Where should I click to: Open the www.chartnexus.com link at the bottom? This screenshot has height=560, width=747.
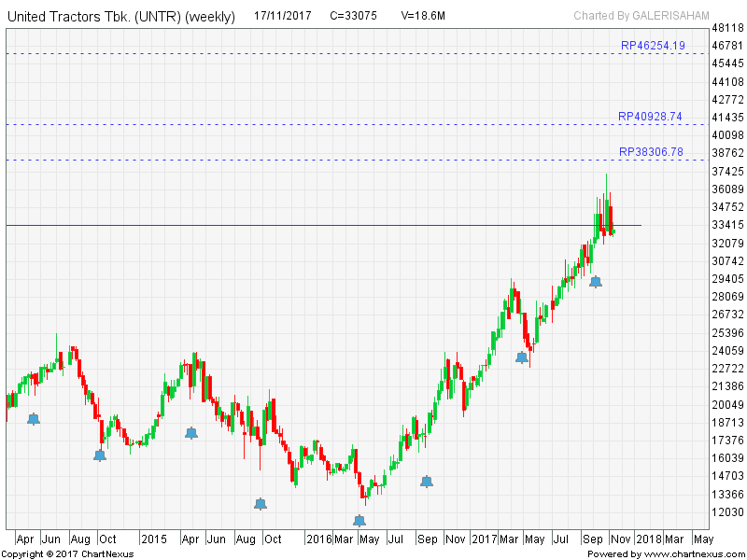(x=693, y=554)
